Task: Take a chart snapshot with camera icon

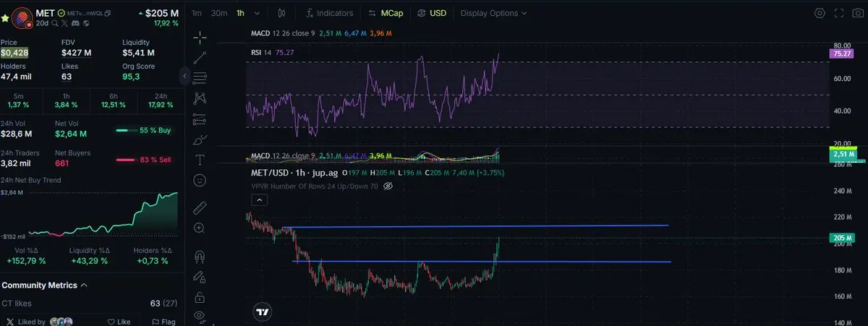Action: tap(859, 13)
